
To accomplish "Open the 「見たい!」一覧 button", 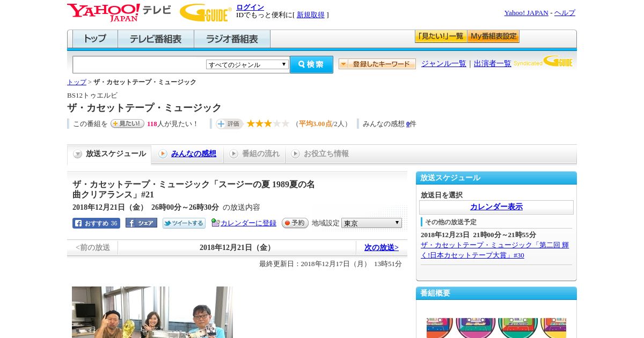I will 441,36.
